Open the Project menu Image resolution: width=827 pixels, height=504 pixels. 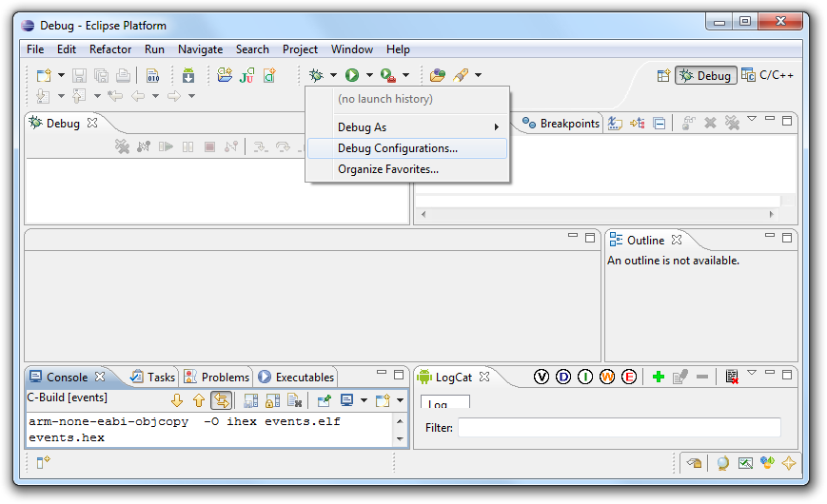[300, 49]
